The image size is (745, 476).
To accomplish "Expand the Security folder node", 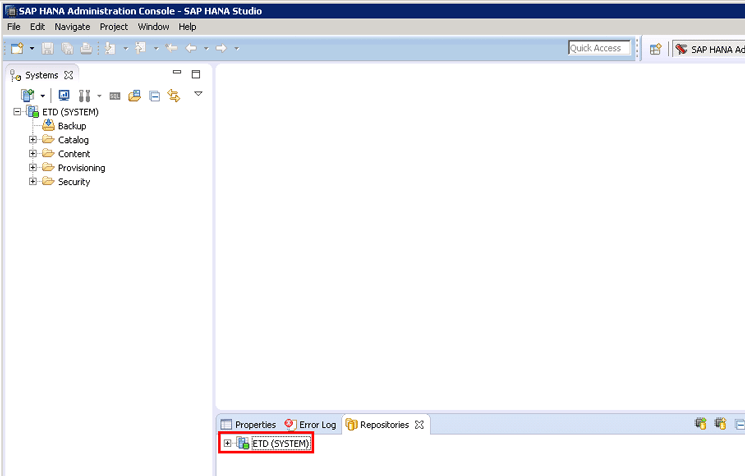I will pos(33,182).
